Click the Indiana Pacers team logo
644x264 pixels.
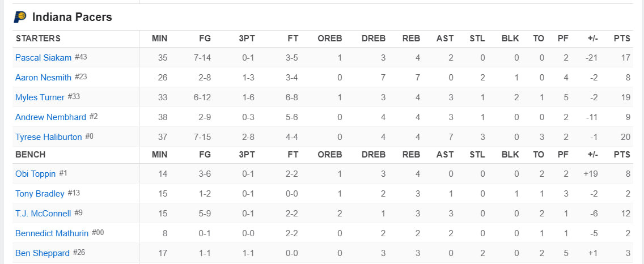(x=20, y=17)
